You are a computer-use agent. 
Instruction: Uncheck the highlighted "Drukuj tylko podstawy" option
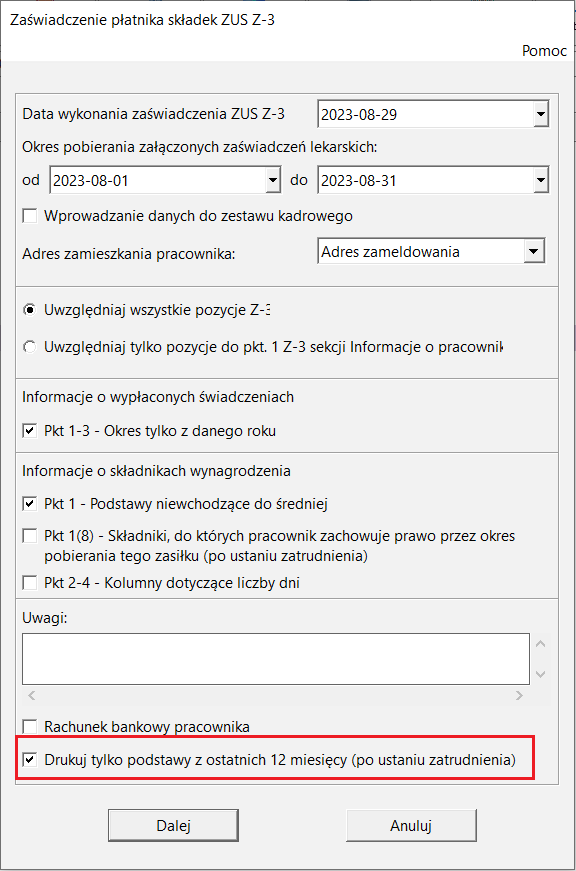point(29,758)
